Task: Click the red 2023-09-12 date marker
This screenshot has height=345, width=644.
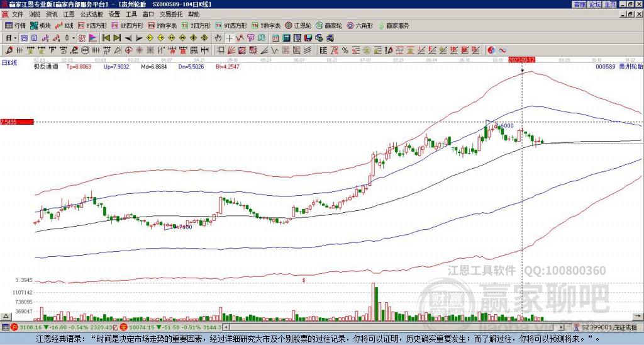Action: point(521,60)
